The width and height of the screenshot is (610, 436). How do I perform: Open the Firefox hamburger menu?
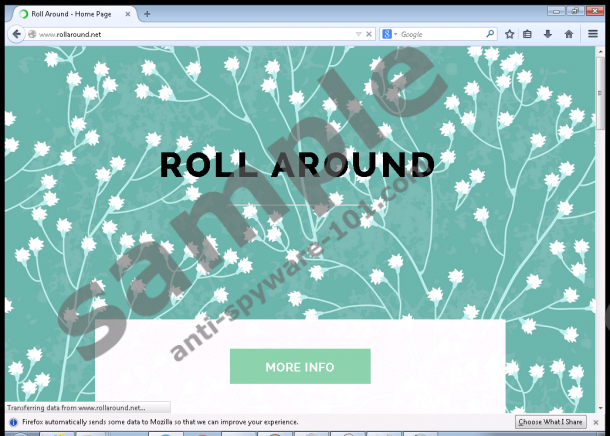pos(593,34)
